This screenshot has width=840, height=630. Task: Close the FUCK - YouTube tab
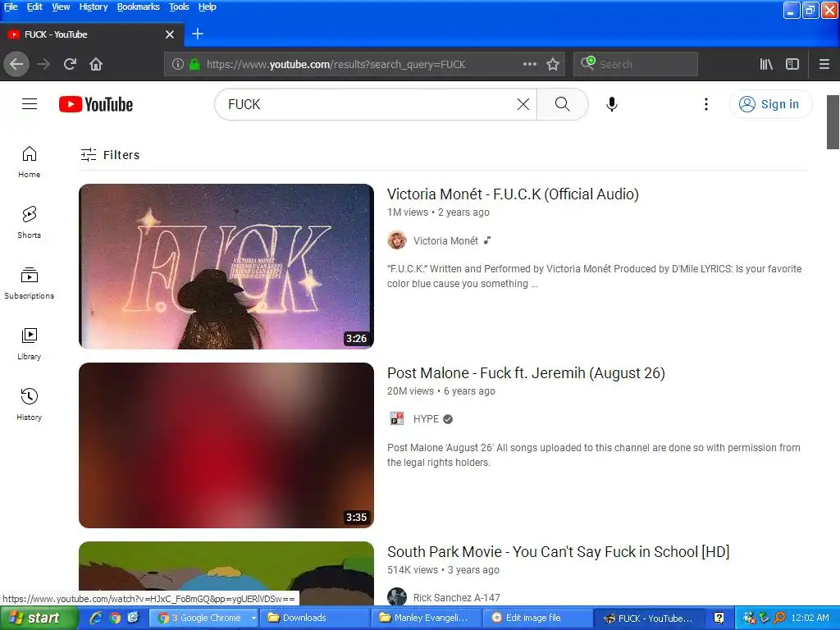pyautogui.click(x=170, y=34)
